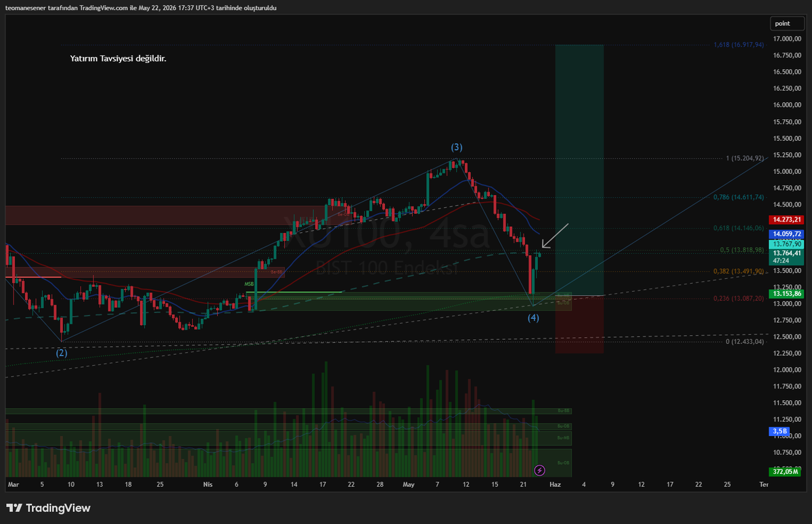
Task: Click the header text with teomanesener credit
Action: click(x=141, y=8)
